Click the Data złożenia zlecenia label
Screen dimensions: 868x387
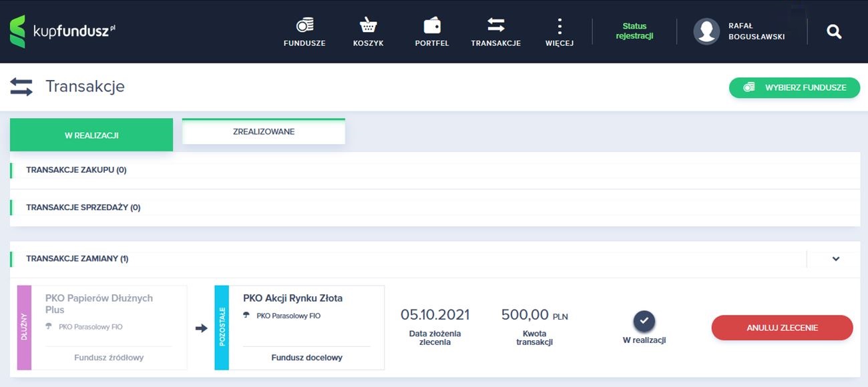click(x=435, y=338)
